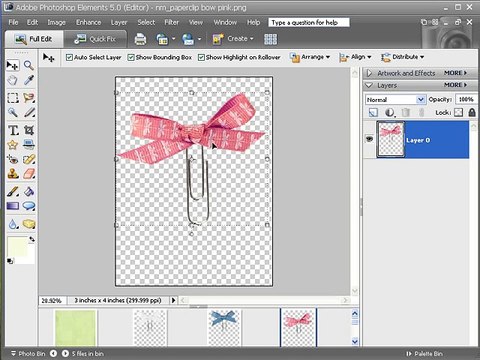Select the Magic Wand tool

[x=13, y=112]
